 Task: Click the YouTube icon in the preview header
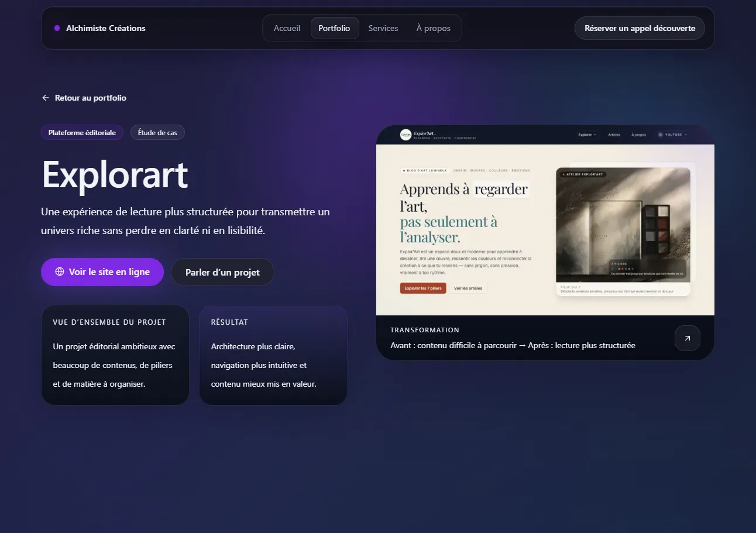click(x=660, y=135)
